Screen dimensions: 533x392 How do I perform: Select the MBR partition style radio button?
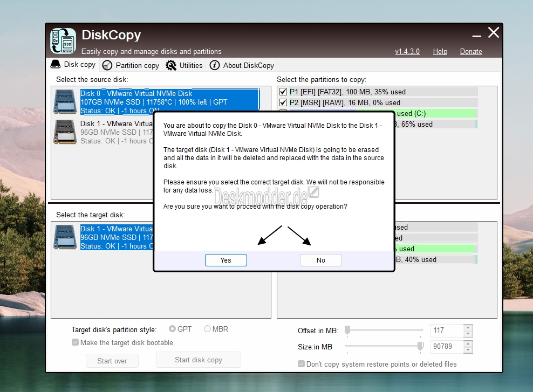pyautogui.click(x=207, y=329)
